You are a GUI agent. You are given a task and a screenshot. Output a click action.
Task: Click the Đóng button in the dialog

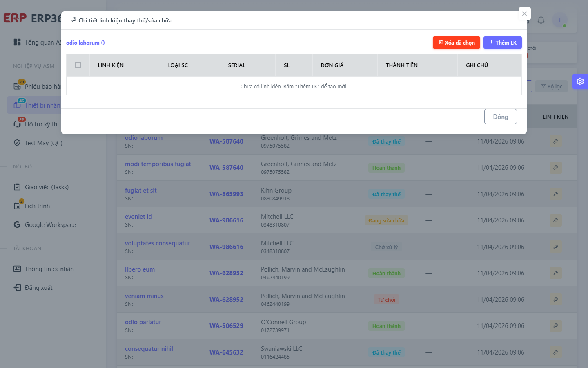tap(501, 117)
